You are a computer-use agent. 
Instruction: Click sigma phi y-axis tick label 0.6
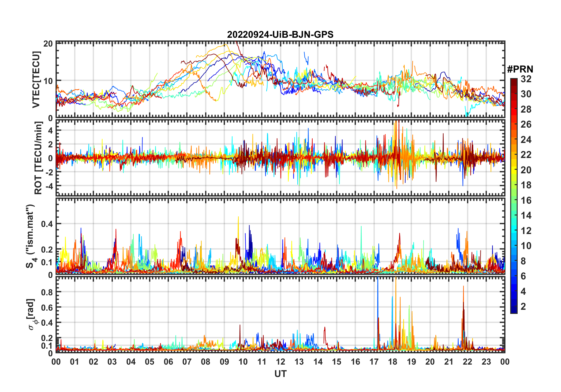tap(47, 307)
